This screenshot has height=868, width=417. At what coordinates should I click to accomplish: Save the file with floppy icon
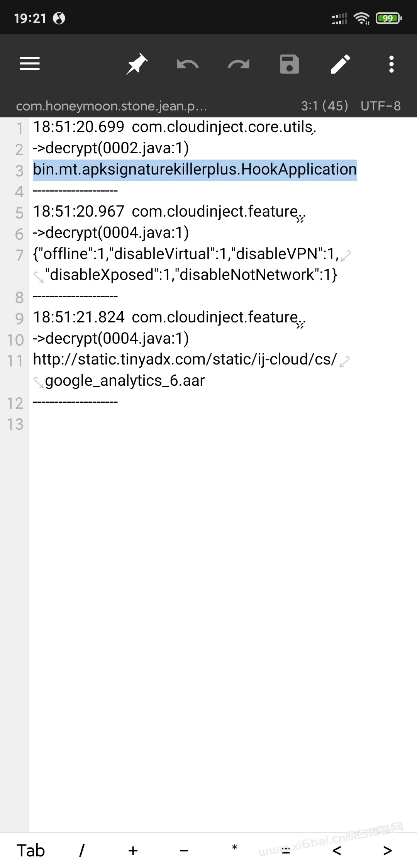click(290, 64)
